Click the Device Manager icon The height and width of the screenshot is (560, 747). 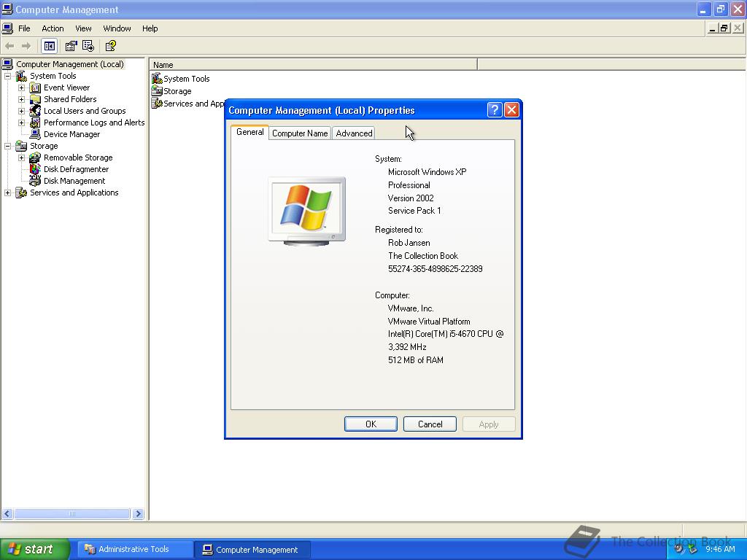tap(35, 134)
